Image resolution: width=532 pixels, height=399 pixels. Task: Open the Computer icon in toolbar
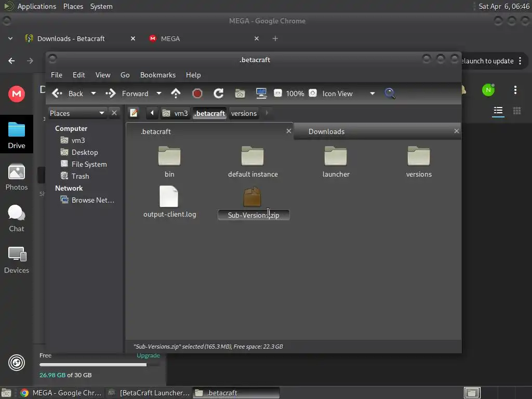[x=261, y=94]
